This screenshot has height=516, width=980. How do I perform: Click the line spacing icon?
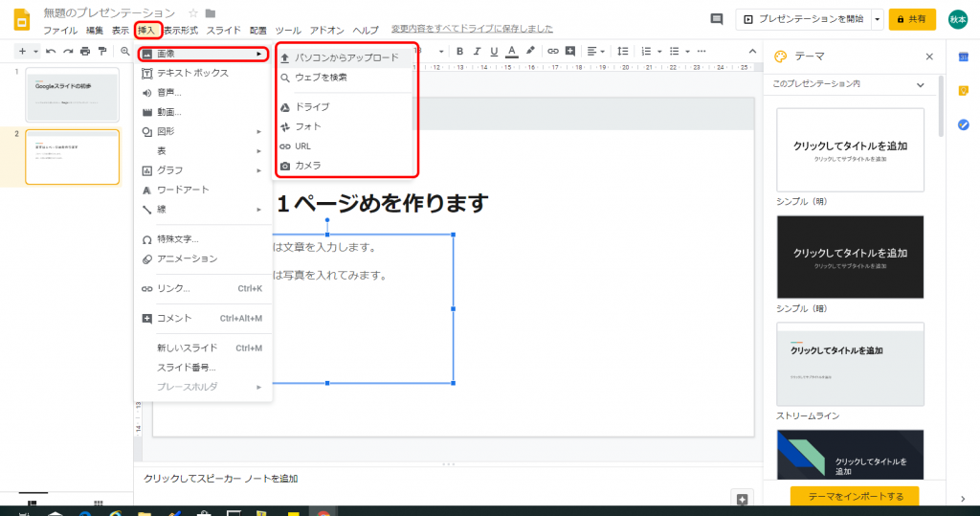click(622, 52)
